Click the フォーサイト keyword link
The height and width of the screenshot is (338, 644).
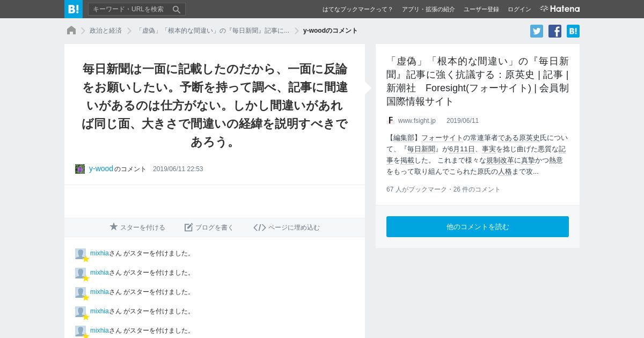click(x=442, y=138)
